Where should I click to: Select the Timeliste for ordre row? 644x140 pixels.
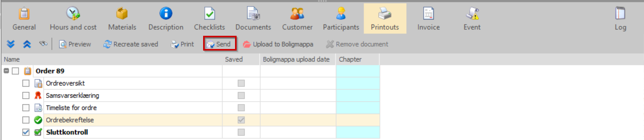(191, 108)
